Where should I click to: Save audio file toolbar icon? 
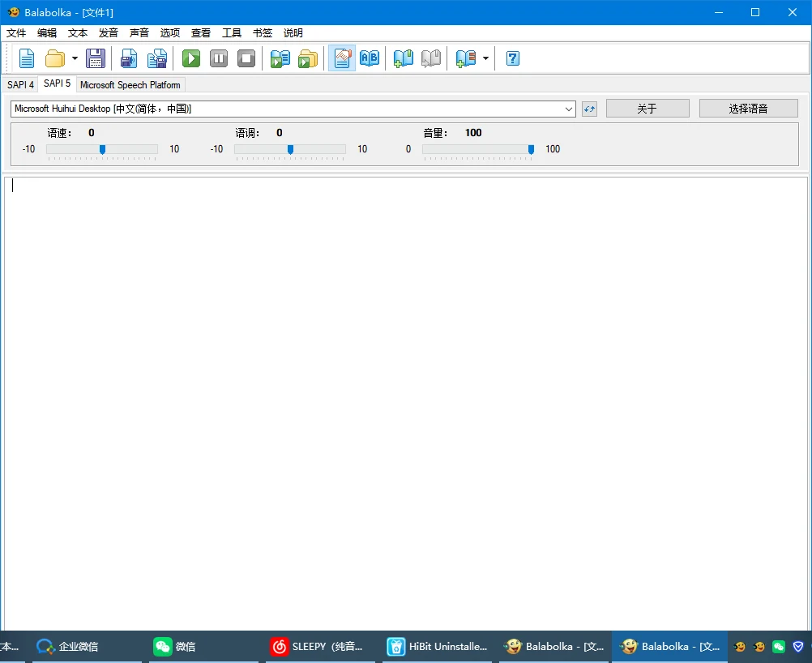128,58
